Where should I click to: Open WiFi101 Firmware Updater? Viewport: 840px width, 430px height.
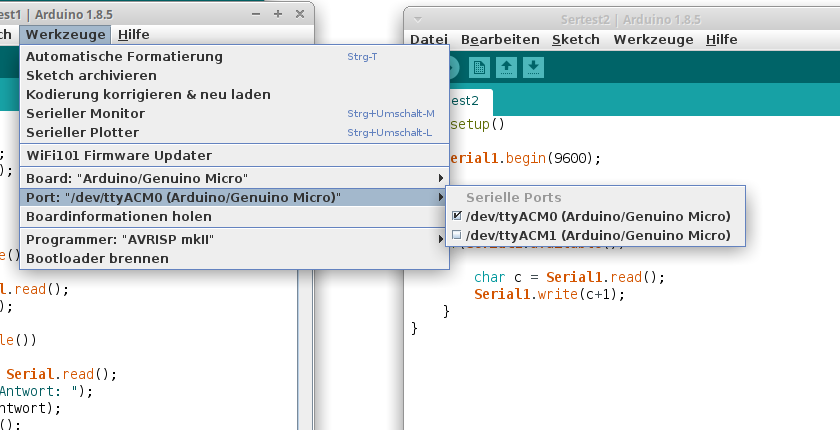118,155
